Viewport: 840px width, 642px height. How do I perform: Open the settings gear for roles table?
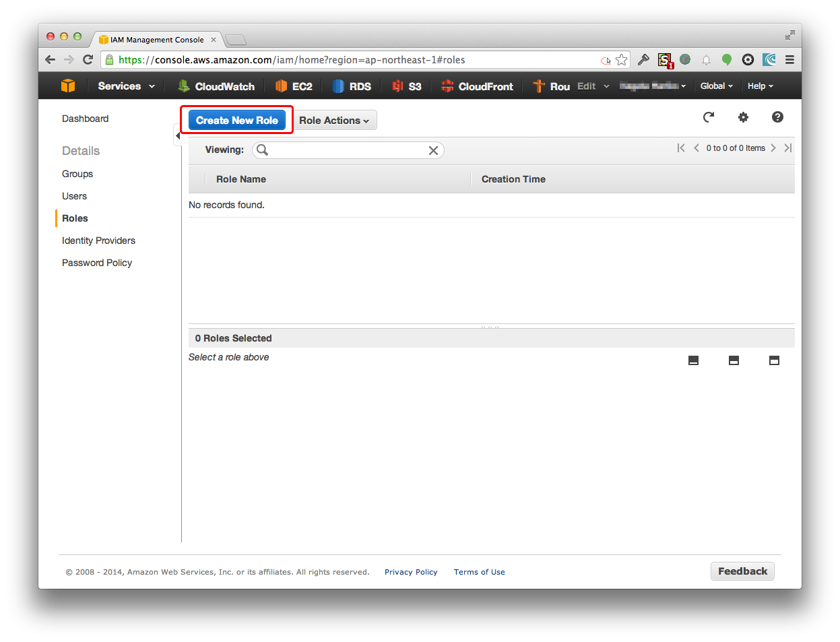pos(743,117)
